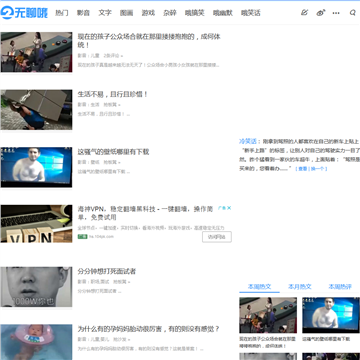Open article 现在的孩子公众场合 title
This screenshot has width=360, height=360.
[x=149, y=41]
